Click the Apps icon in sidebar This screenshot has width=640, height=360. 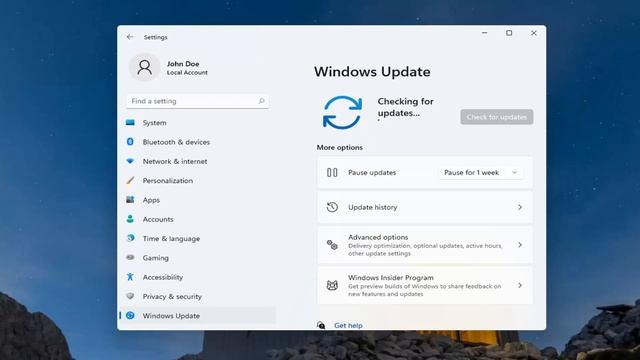coord(130,200)
